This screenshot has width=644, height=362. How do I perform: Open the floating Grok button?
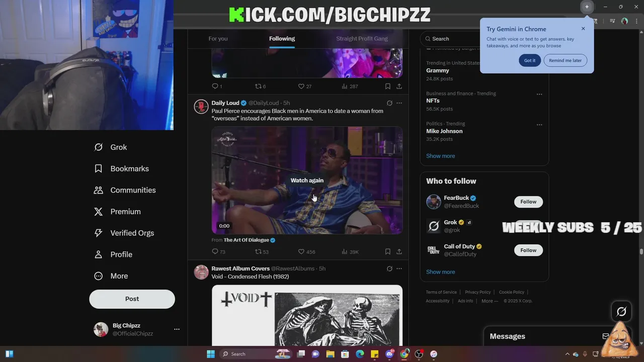click(x=621, y=312)
